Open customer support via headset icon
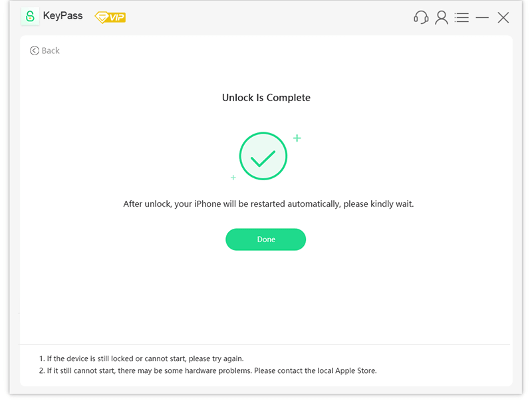This screenshot has width=532, height=405. 421,17
